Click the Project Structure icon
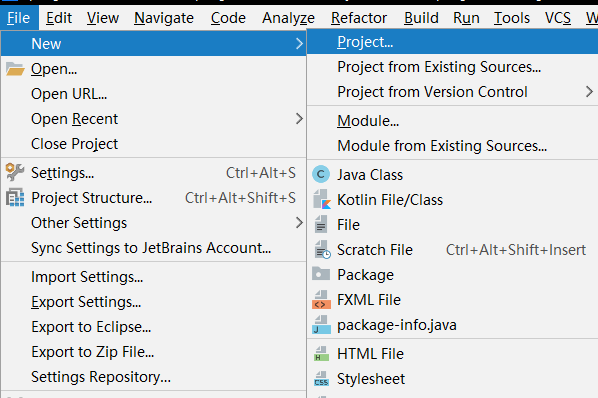Viewport: 598px width, 398px height. click(x=15, y=197)
